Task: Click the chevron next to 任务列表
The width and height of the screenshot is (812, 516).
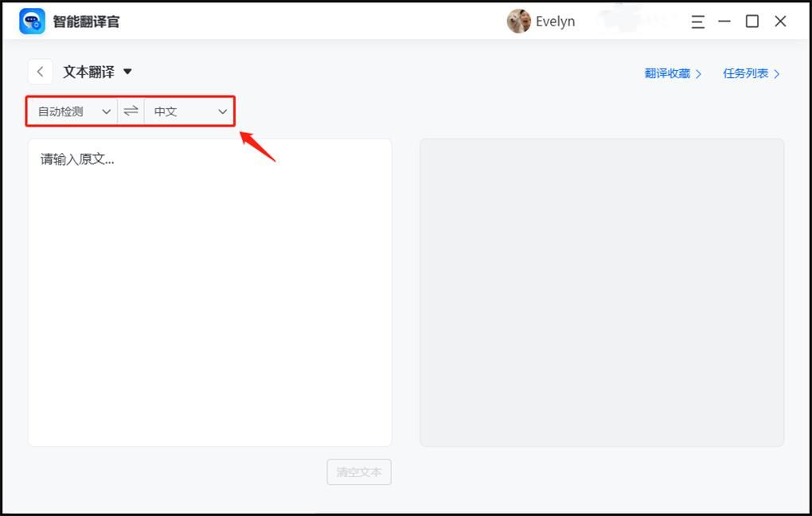Action: (776, 74)
